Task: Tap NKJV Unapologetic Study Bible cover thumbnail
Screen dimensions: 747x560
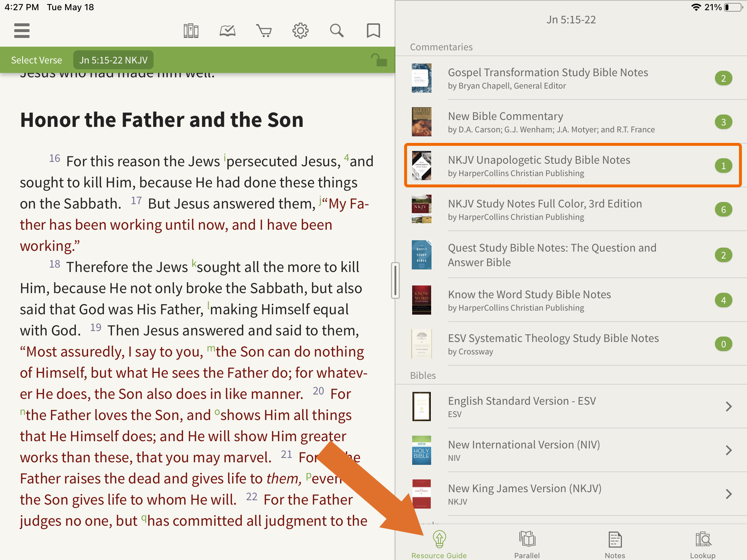Action: coord(421,166)
